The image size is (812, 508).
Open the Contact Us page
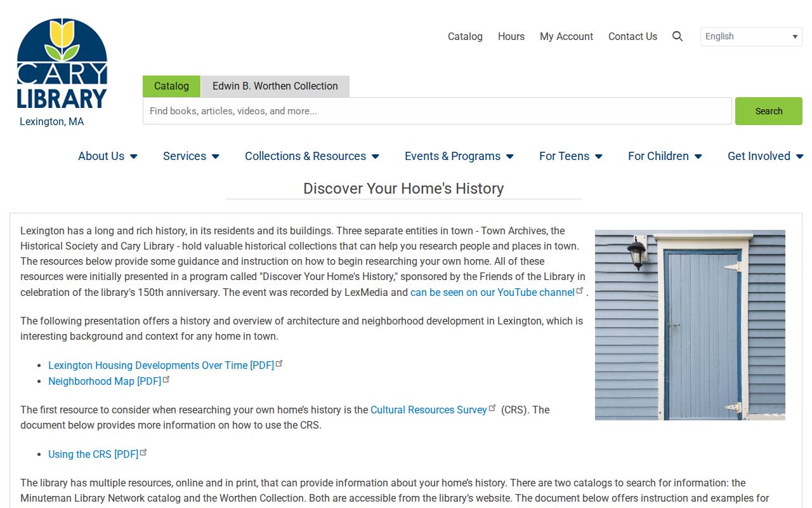coord(632,37)
